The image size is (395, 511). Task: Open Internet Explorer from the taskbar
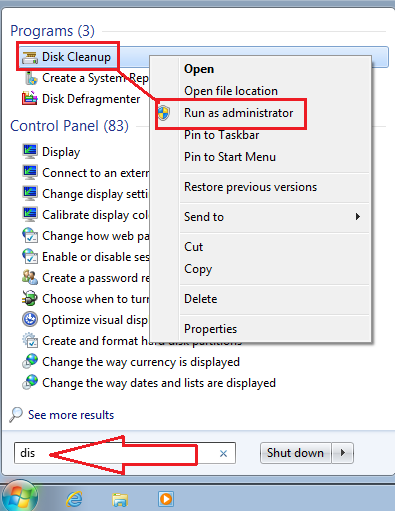[74, 499]
